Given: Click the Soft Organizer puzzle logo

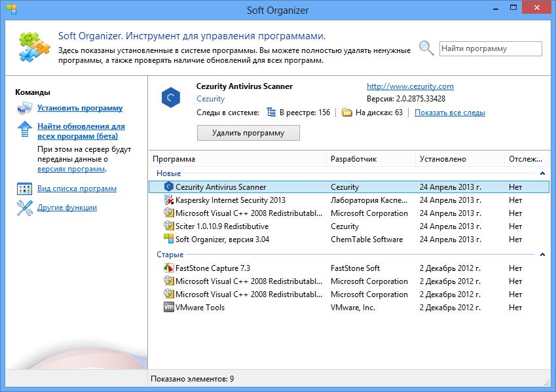Looking at the screenshot, I should [35, 46].
